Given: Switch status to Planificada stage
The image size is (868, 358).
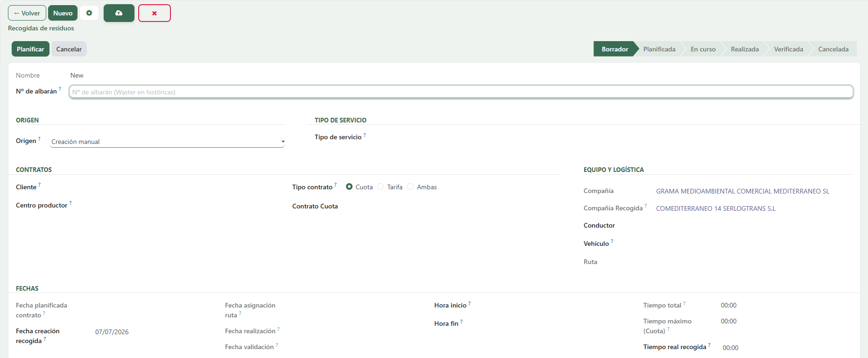Looking at the screenshot, I should 659,49.
